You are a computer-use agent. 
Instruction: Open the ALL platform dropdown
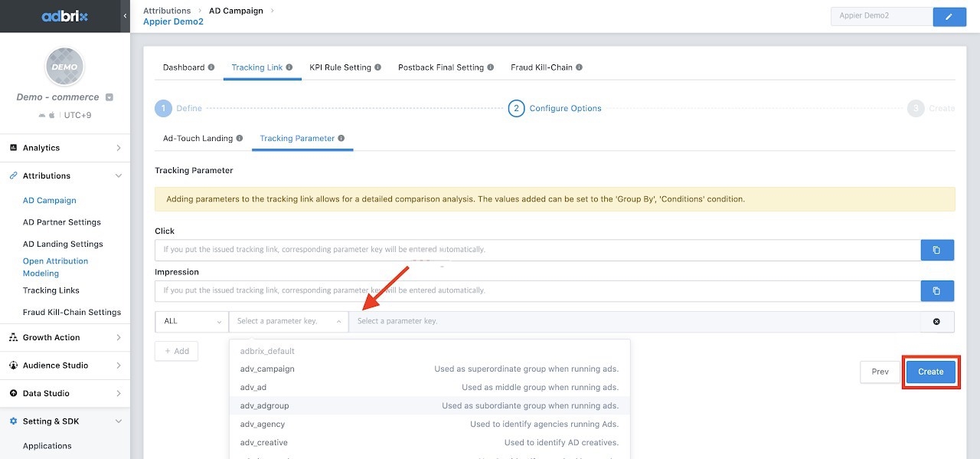click(x=191, y=321)
